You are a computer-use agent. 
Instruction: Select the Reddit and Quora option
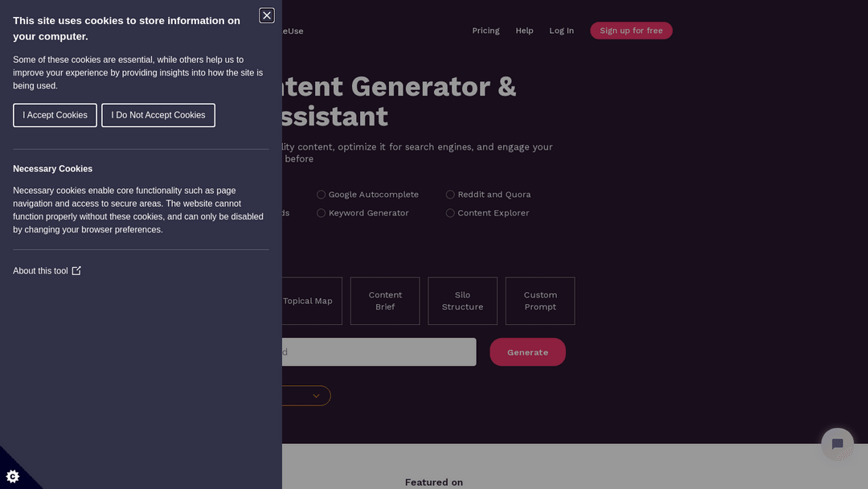pos(450,195)
